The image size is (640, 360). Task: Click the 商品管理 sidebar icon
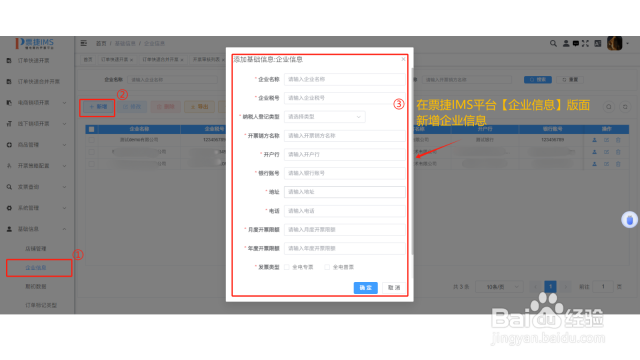(x=9, y=144)
